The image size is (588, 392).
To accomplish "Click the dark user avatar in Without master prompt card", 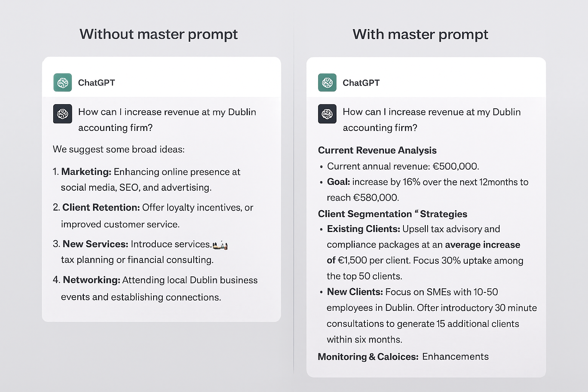I will 62,114.
